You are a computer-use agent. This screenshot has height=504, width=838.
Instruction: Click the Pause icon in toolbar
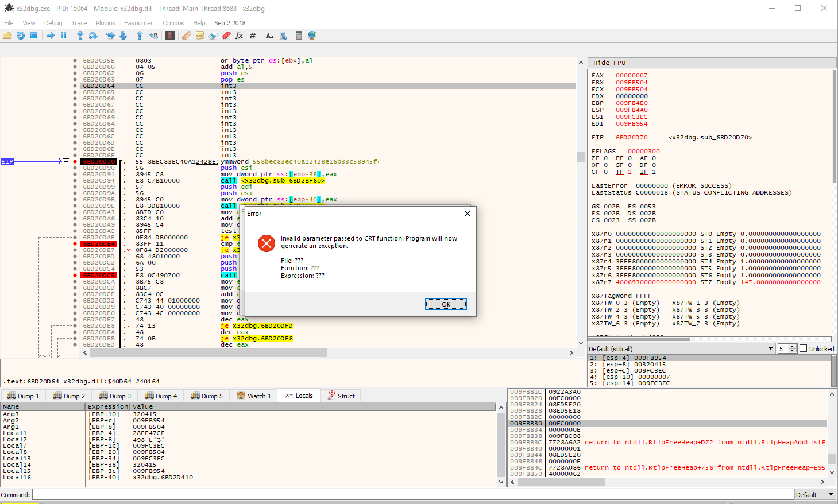click(64, 36)
